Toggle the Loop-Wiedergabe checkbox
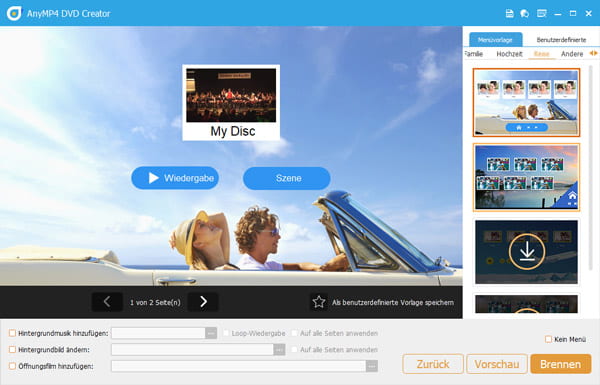 [226, 333]
